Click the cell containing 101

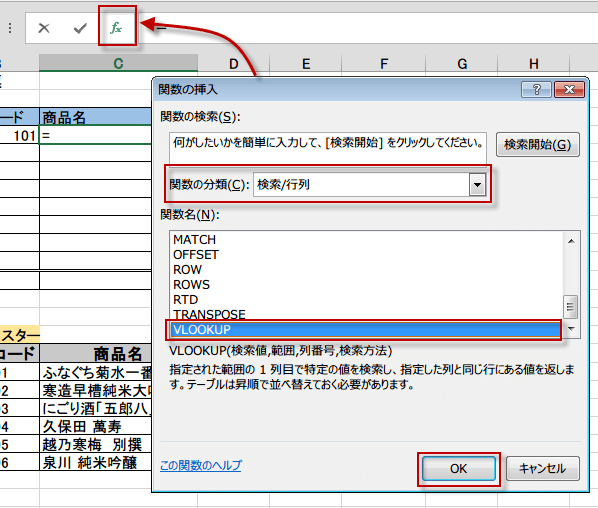pyautogui.click(x=19, y=135)
